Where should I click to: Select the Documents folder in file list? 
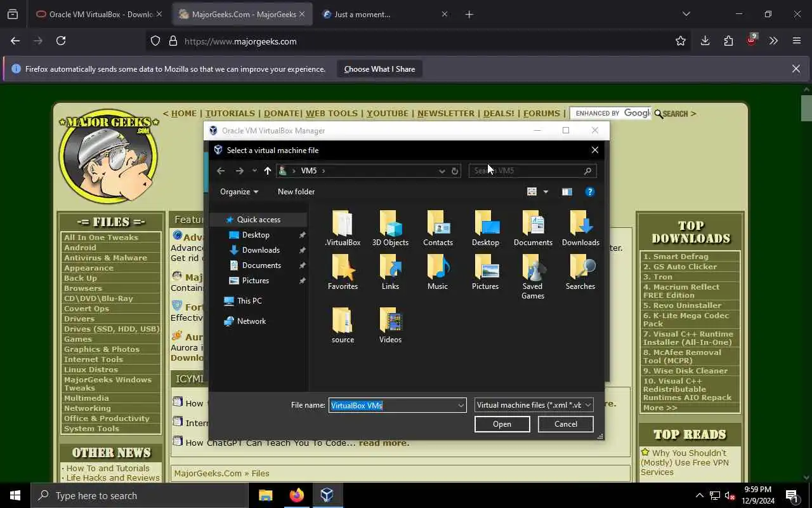(x=533, y=229)
